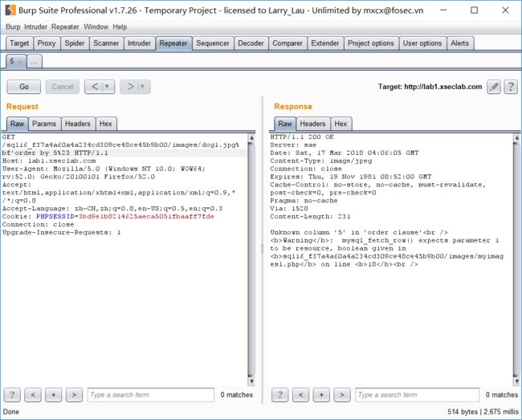522x420 pixels.
Task: Click the Cancel button
Action: coord(63,87)
